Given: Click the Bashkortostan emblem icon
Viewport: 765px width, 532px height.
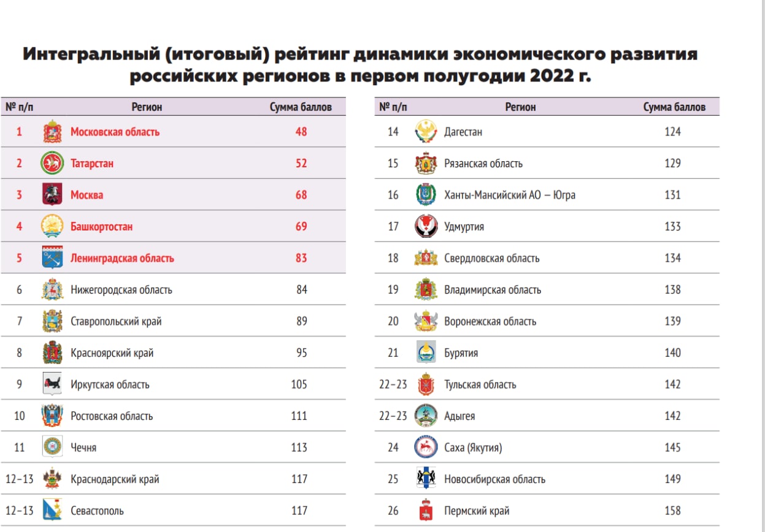Looking at the screenshot, I should (52, 227).
